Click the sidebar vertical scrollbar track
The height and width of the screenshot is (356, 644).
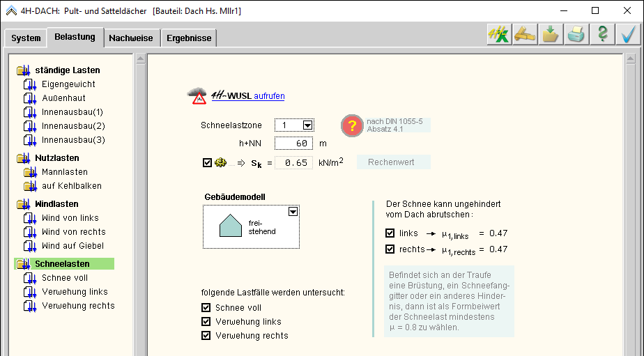[139, 209]
